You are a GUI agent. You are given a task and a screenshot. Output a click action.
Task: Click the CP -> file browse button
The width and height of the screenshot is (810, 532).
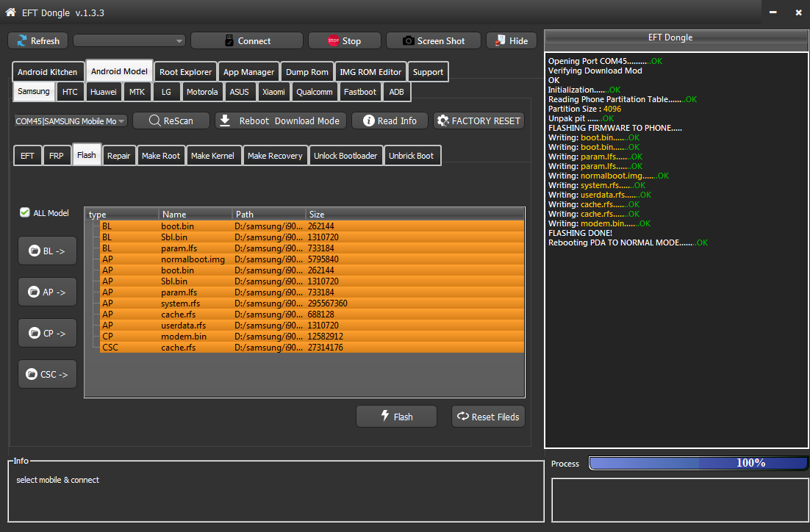[x=47, y=333]
